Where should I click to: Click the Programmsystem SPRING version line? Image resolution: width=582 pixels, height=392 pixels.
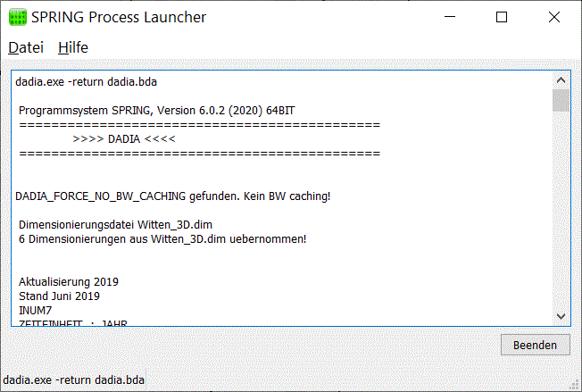pyautogui.click(x=156, y=111)
